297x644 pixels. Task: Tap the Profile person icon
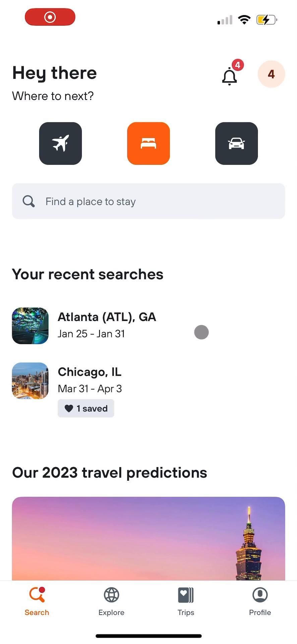click(260, 595)
